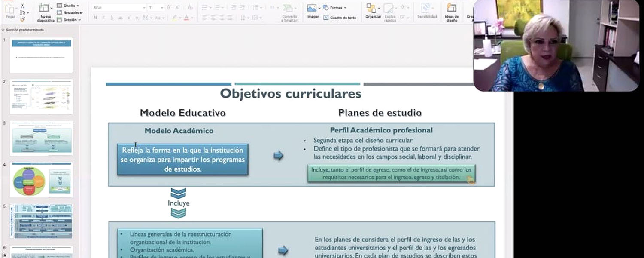Click the Format Painter brush icon
The height and width of the screenshot is (258, 644).
(22, 19)
